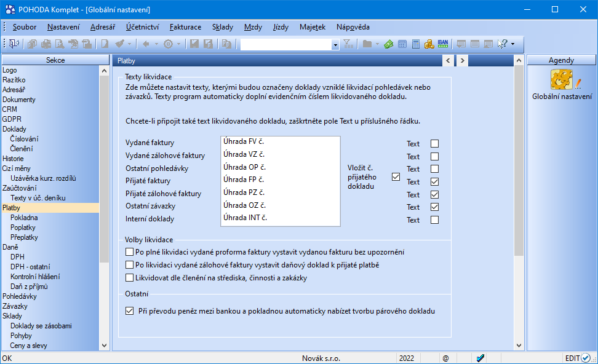Uncheck Text checkbox for Přijaté zálohové faktury
598x364 pixels.
pos(434,195)
